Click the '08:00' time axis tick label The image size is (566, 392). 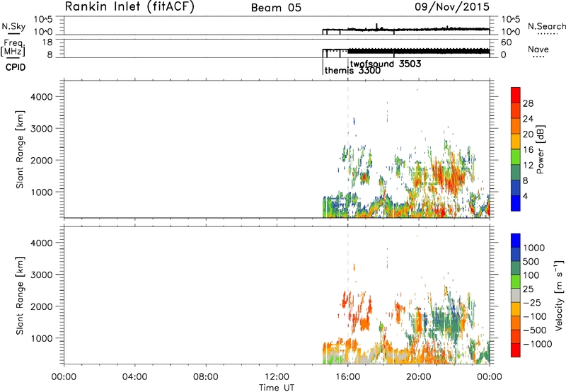pyautogui.click(x=206, y=376)
